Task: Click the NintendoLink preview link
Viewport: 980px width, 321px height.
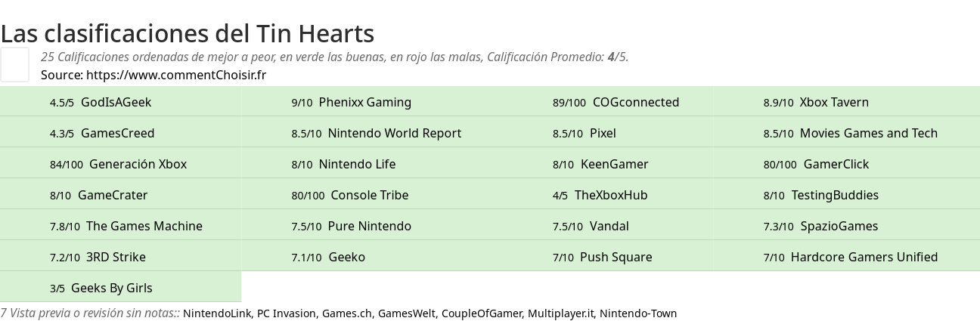Action: point(217,313)
